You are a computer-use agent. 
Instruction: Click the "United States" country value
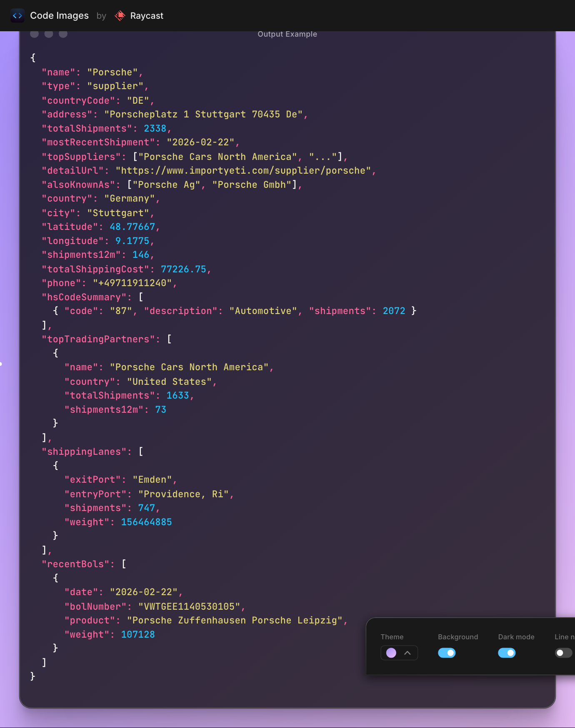point(169,382)
